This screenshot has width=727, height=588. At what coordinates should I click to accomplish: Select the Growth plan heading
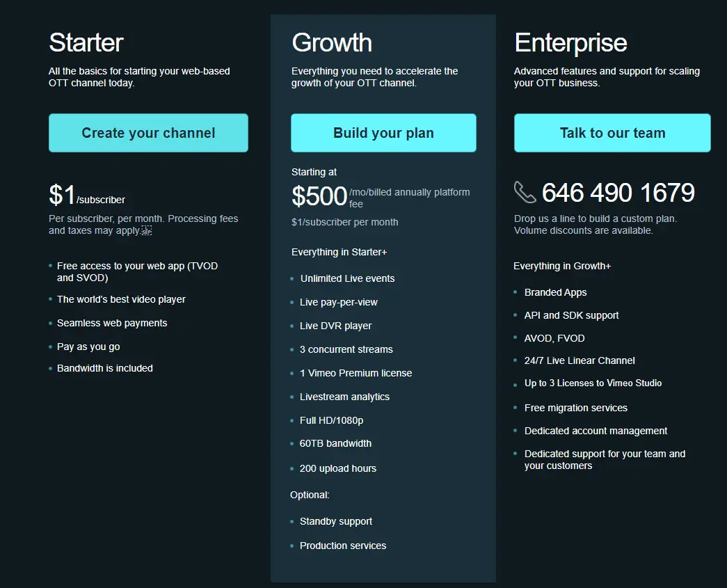(x=332, y=42)
